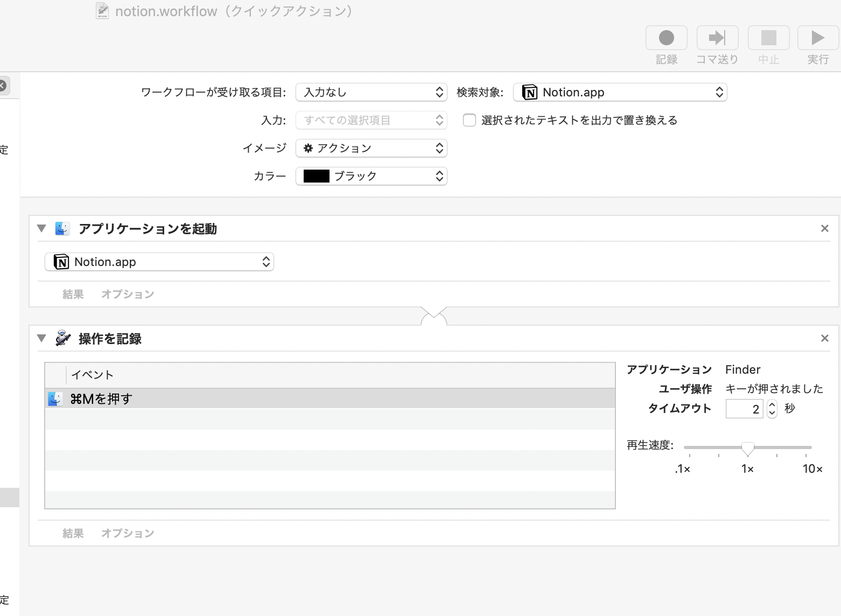Collapse the アプリケーションを起動 action triangle
This screenshot has width=841, height=616.
pyautogui.click(x=41, y=229)
